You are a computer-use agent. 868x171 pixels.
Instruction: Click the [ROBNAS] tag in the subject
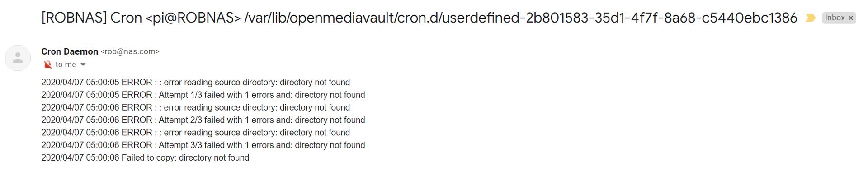tap(74, 18)
